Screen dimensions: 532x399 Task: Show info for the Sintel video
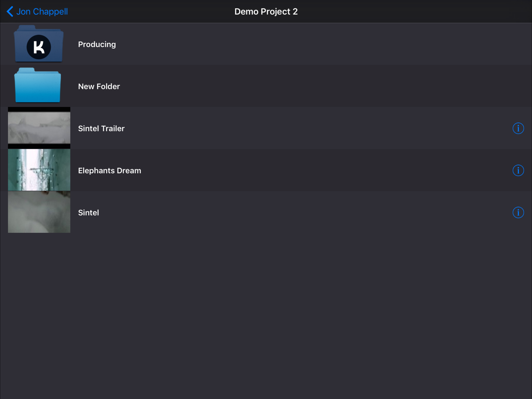[518, 213]
